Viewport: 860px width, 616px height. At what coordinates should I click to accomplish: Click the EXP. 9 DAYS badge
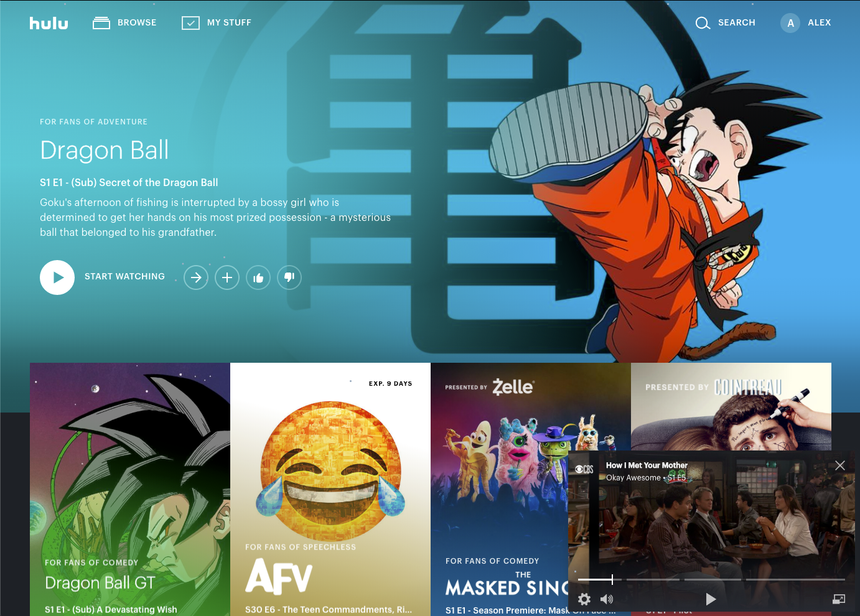pyautogui.click(x=391, y=383)
